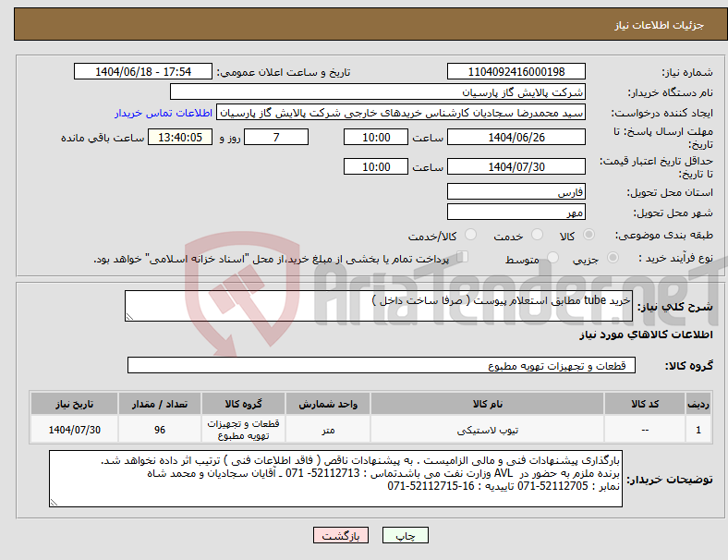
Task: Click the تاریخ نیاز column header
Action: tap(74, 404)
